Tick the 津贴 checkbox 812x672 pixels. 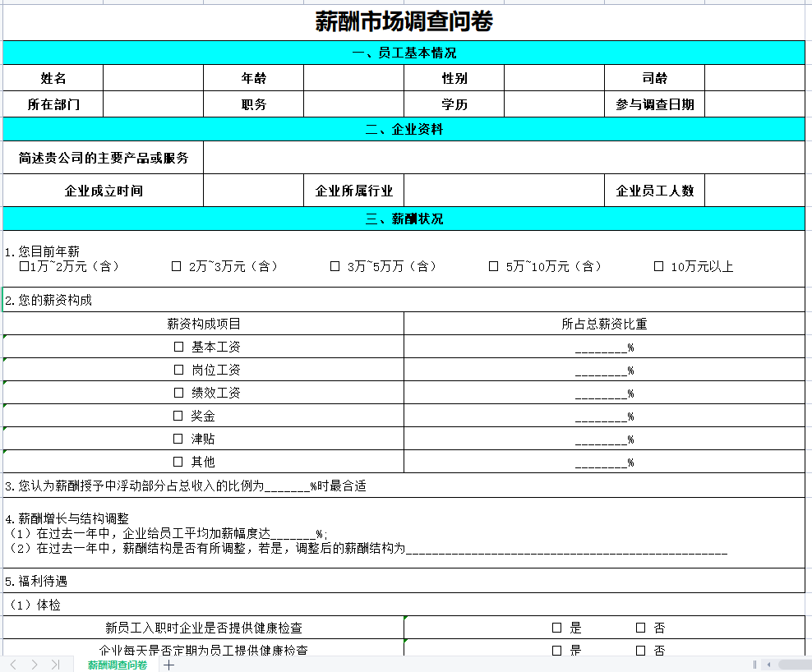click(178, 439)
